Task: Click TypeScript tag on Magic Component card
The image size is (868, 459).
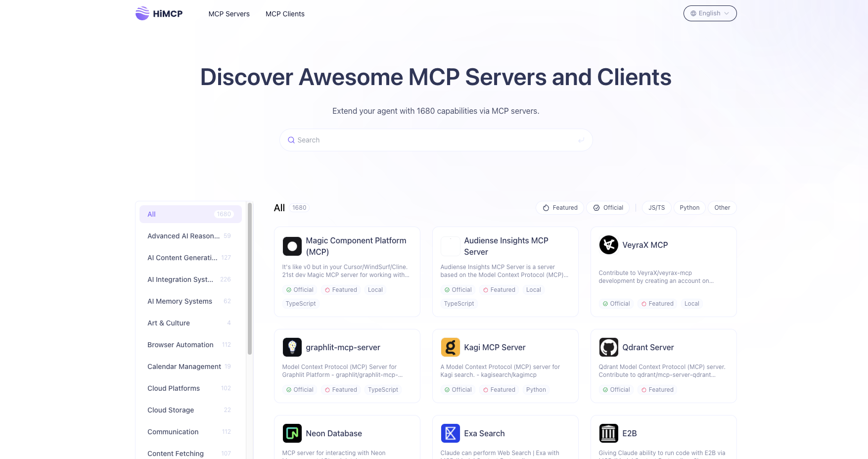Action: pos(301,304)
